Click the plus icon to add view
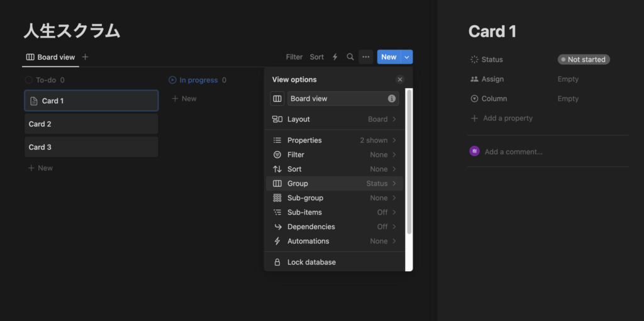The width and height of the screenshot is (644, 321). click(x=86, y=57)
